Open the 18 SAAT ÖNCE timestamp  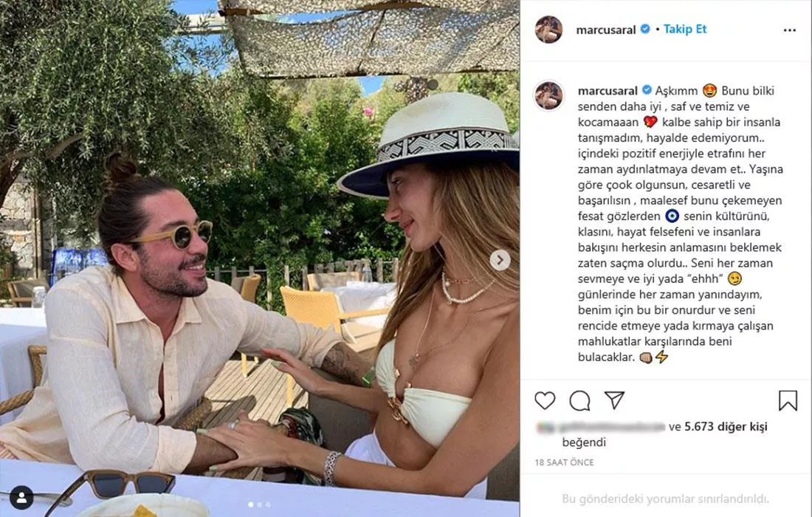564,462
